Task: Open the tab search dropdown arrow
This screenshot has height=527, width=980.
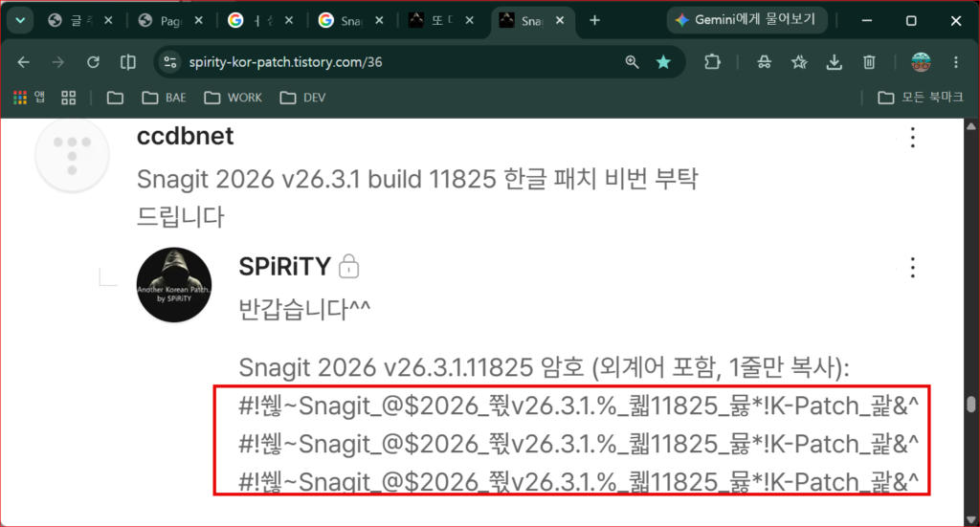Action: coord(20,21)
